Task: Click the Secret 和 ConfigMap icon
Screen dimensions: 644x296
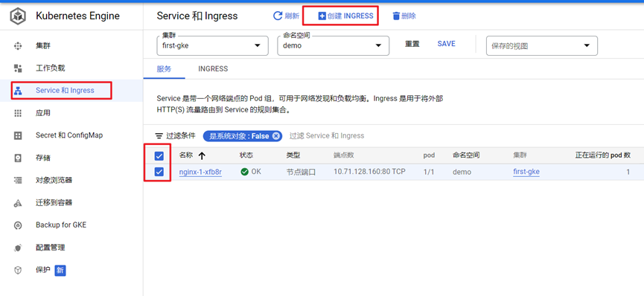Action: click(x=18, y=135)
